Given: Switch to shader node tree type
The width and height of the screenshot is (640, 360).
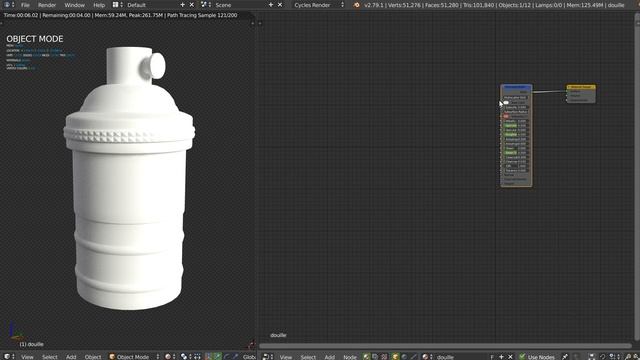Looking at the screenshot, I should (366, 357).
